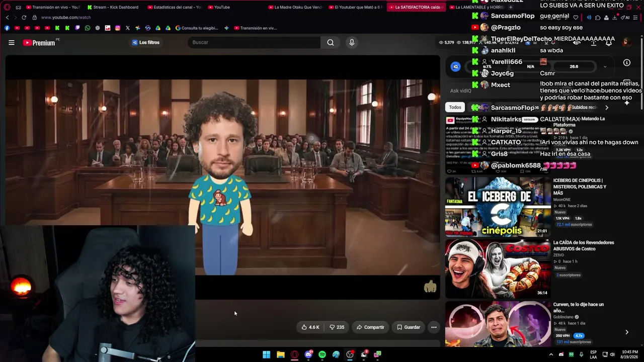
Task: Open volume control in system tray
Action: [612, 354]
